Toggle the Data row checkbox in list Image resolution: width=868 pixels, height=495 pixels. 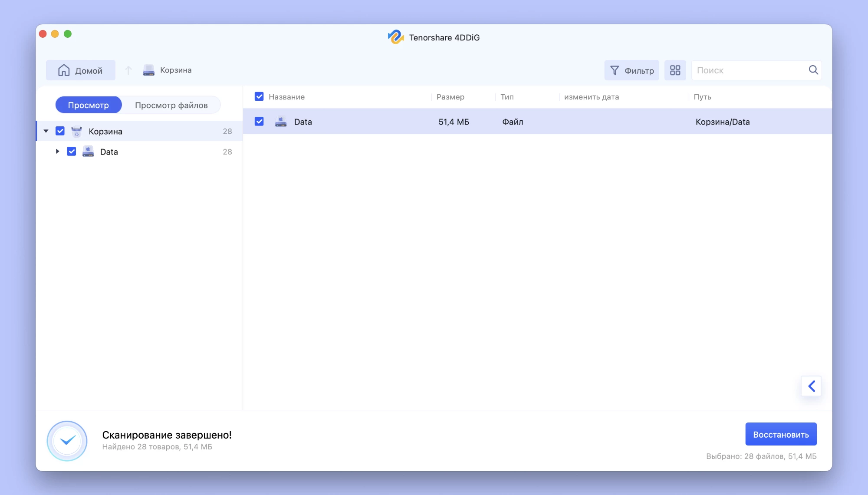pos(259,122)
